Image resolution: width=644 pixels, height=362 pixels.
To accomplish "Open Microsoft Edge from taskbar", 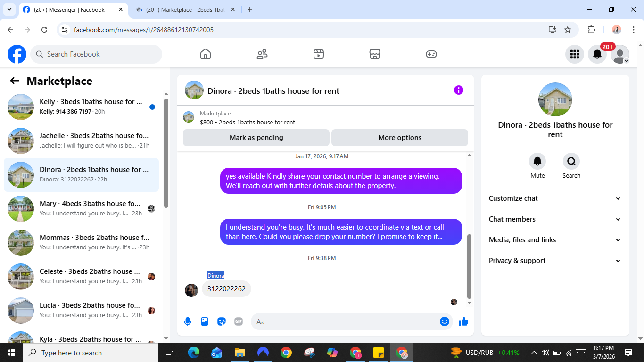I will click(194, 353).
